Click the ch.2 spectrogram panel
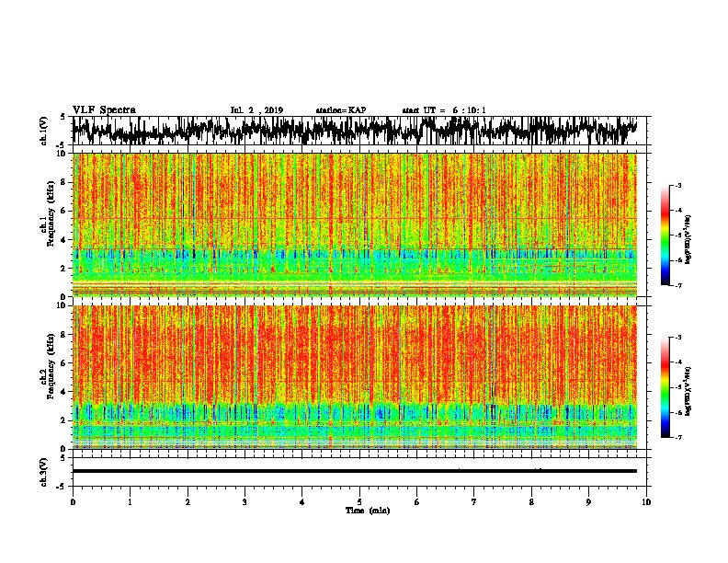 tap(355, 377)
